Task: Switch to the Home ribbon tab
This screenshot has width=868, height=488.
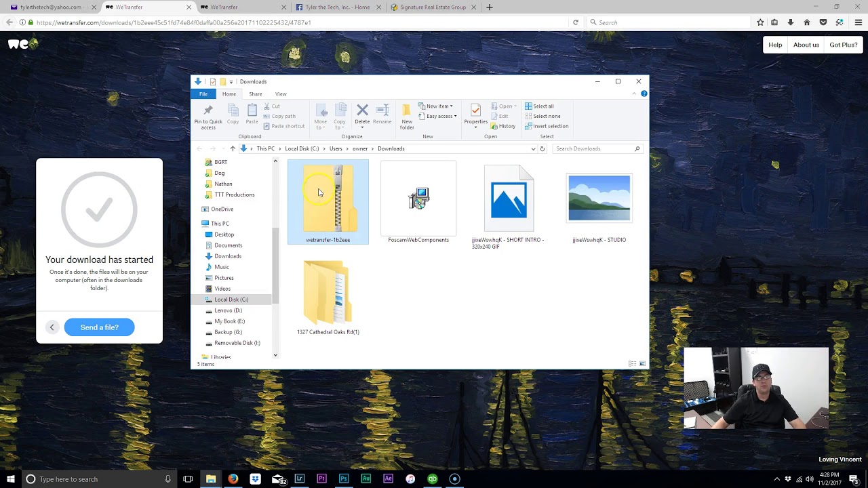Action: (229, 94)
